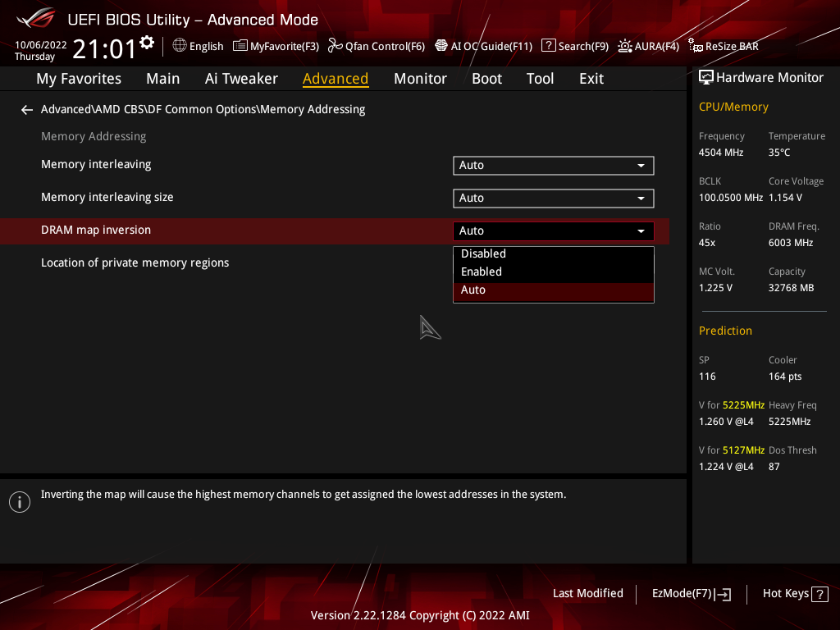840x630 pixels.
Task: Switch to the Ai Tweaker tab
Action: [241, 79]
